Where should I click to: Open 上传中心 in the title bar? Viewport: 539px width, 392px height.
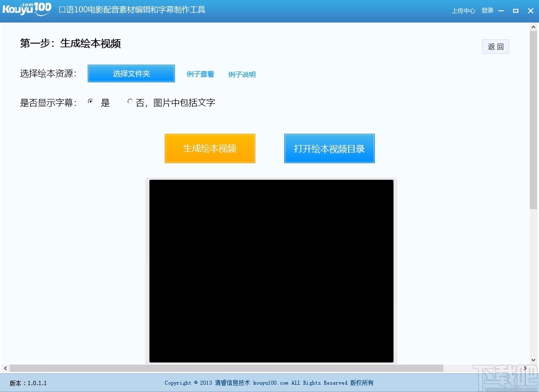[463, 10]
